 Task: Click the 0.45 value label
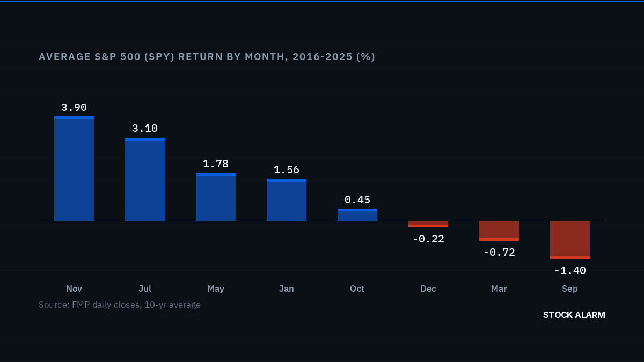tap(357, 200)
